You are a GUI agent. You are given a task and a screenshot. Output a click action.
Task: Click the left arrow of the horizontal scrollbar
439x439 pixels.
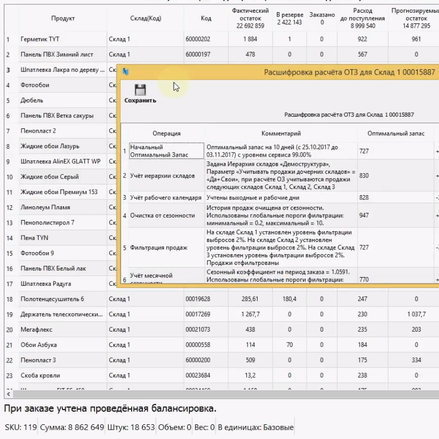coord(8,394)
